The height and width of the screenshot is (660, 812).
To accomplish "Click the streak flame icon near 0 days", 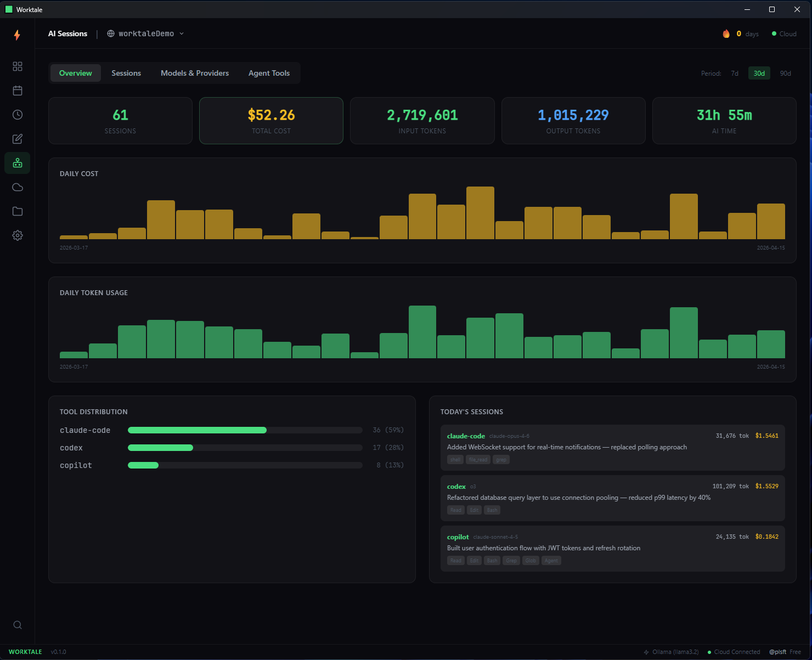I will (x=725, y=33).
